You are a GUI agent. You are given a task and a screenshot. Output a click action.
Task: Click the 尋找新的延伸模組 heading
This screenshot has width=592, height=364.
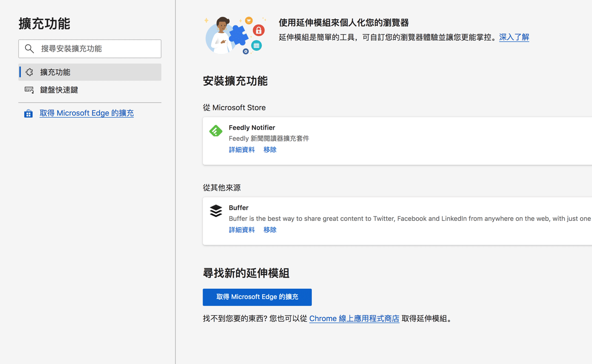pyautogui.click(x=246, y=273)
